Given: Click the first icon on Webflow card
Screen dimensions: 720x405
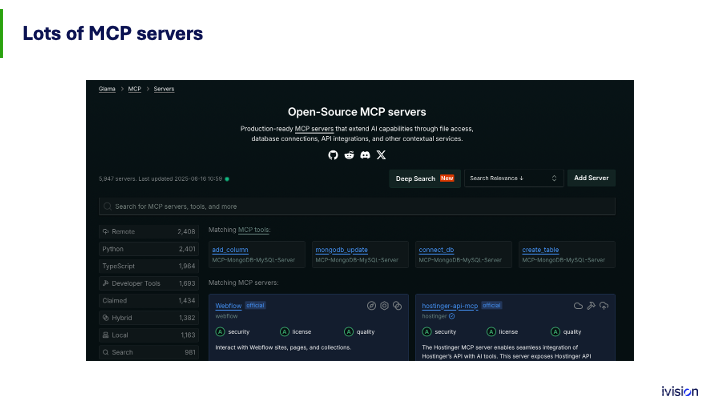Looking at the screenshot, I should click(371, 306).
